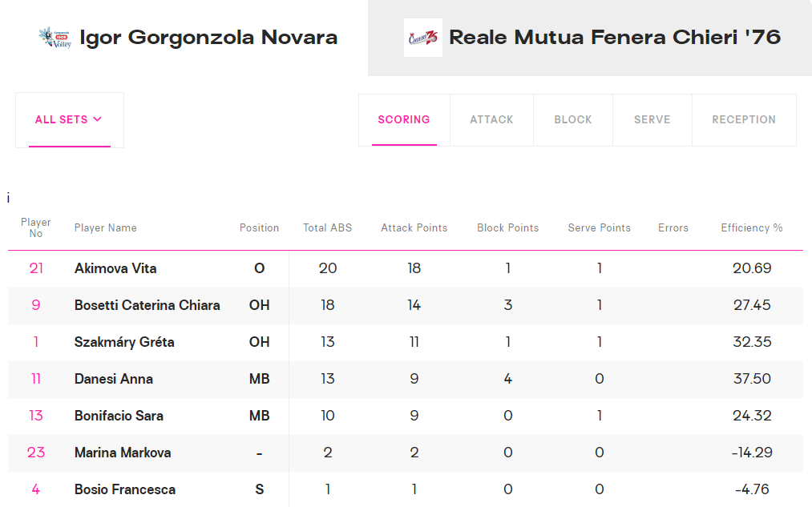Sort by the Attack Points column header
Screen dimensions: 812x507
coord(414,228)
